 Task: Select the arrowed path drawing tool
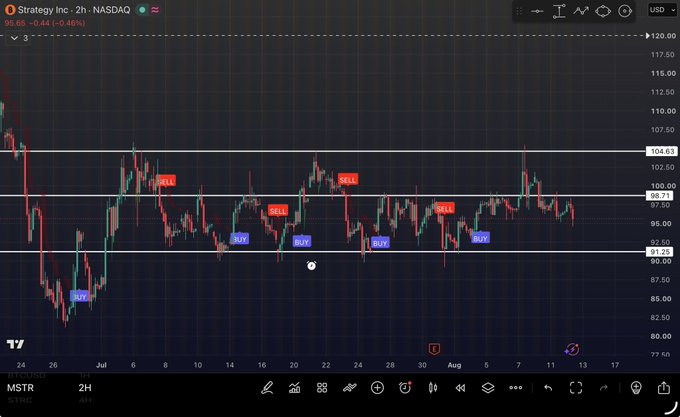[581, 11]
